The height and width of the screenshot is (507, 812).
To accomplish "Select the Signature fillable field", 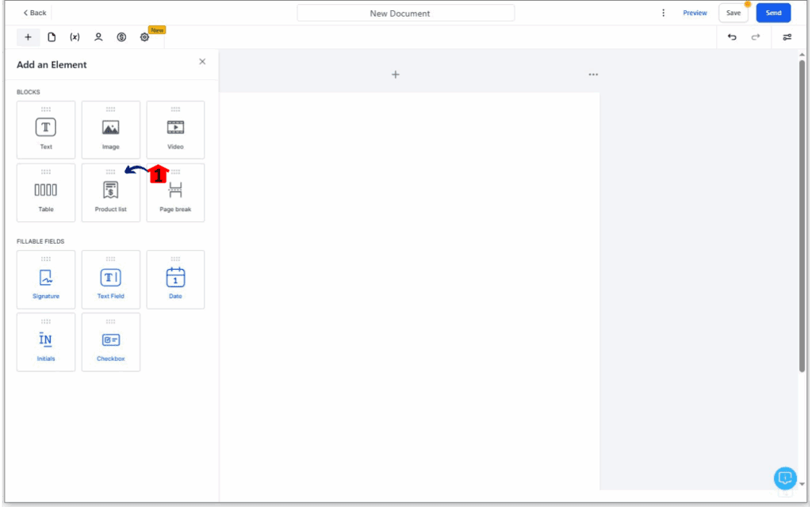I will pos(45,280).
